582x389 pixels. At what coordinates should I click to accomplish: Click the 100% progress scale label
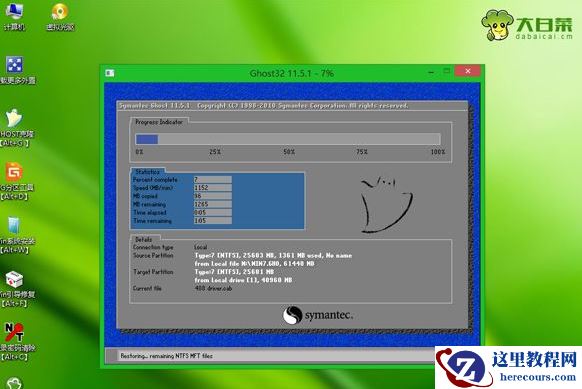click(438, 152)
